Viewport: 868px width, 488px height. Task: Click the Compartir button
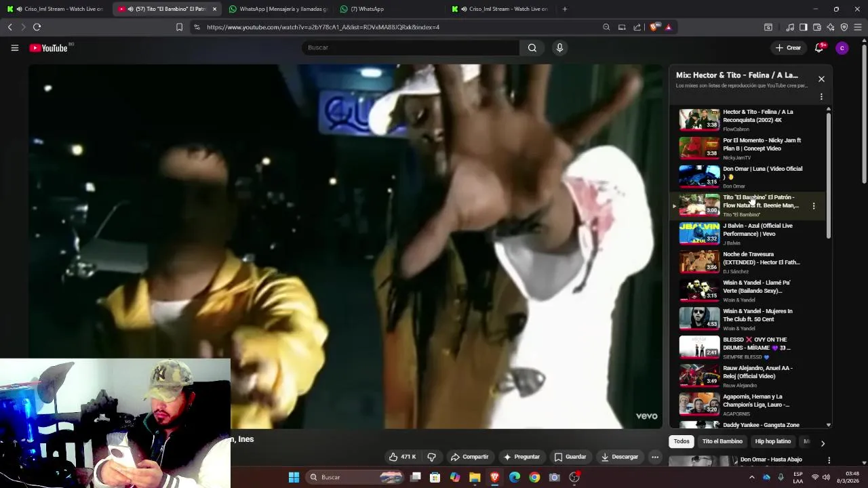469,457
